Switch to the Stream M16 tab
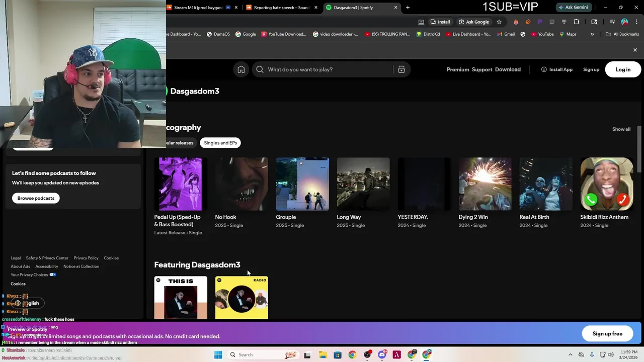This screenshot has width=644, height=362. pos(202,8)
